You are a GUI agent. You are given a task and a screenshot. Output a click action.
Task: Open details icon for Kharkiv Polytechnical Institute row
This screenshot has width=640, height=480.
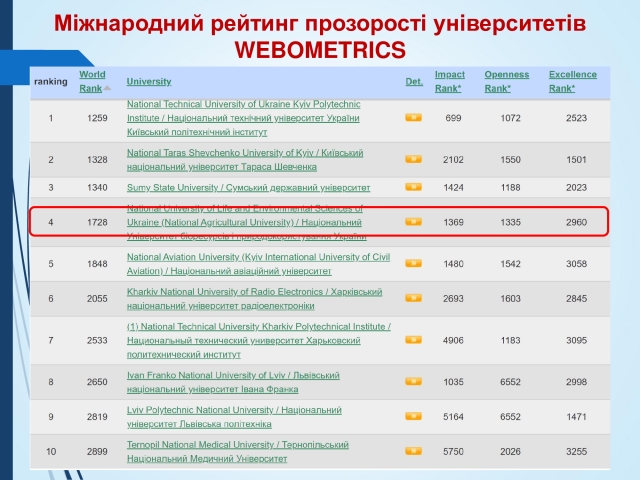pyautogui.click(x=413, y=340)
